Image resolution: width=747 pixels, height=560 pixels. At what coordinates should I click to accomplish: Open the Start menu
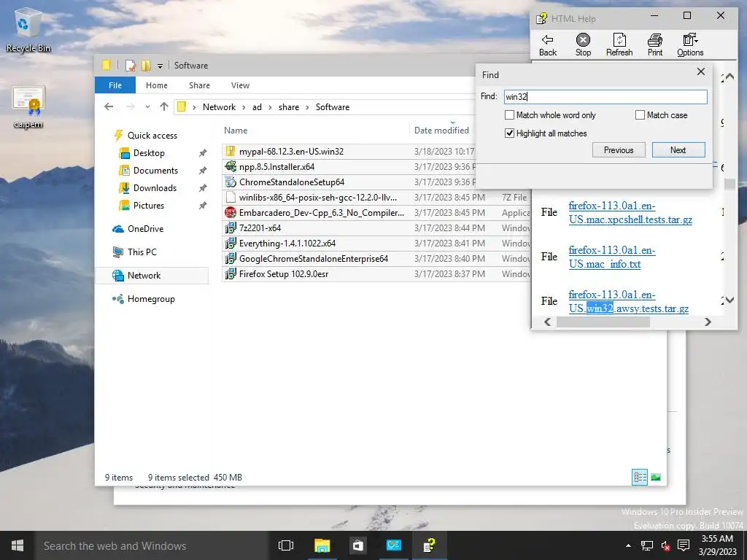coord(18,545)
